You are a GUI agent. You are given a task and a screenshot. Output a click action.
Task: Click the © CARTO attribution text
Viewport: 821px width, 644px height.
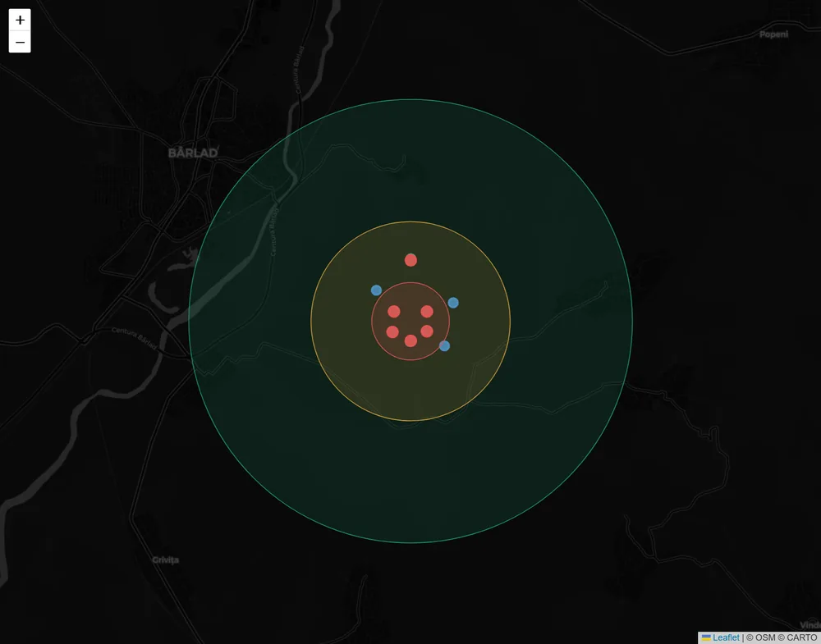[x=799, y=637]
